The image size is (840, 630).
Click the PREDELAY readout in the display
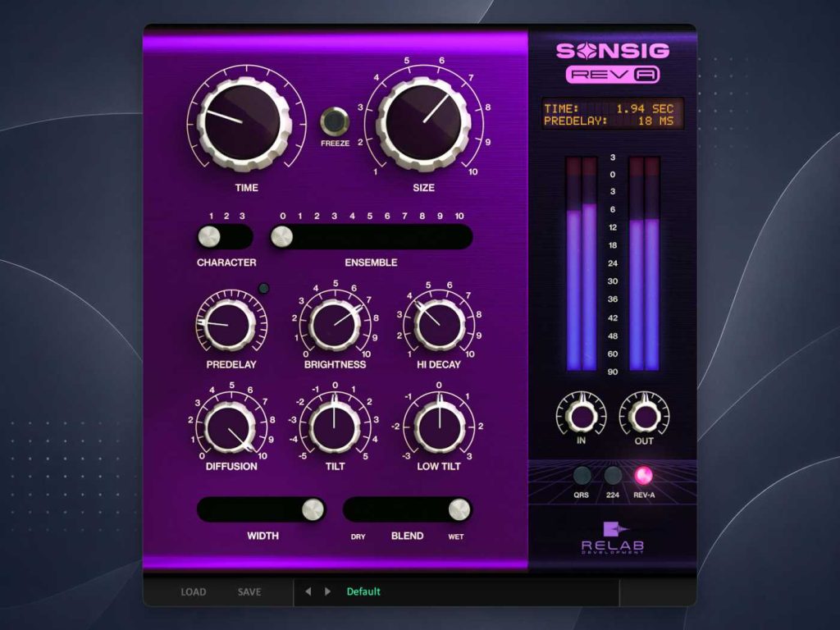tap(609, 121)
